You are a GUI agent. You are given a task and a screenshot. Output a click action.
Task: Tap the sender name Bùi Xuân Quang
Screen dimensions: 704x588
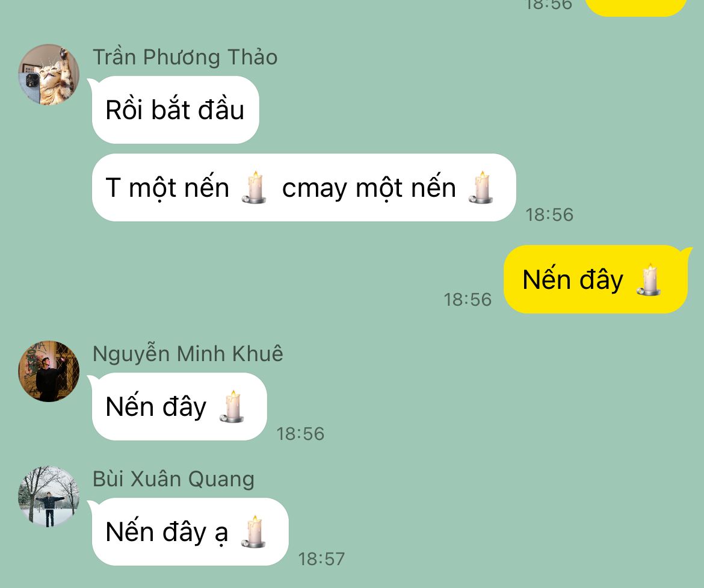[x=173, y=479]
